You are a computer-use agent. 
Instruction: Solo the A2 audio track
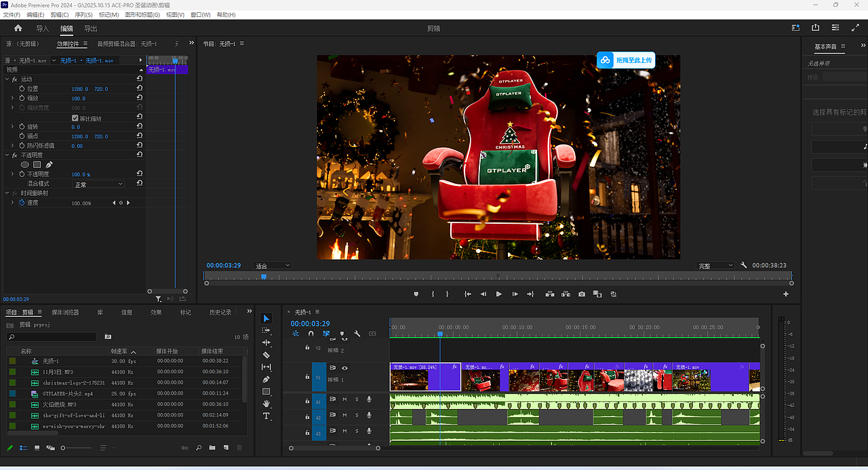click(357, 416)
